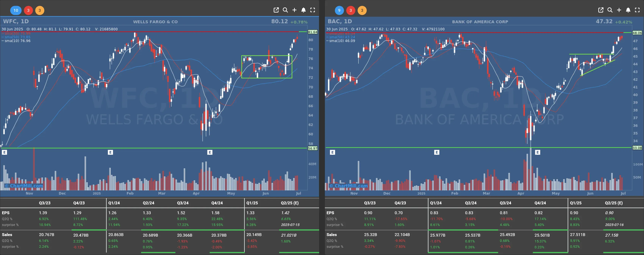Click the sma(50) 43.24 legend on BAC
Screen dimensions: 644x255
point(341,37)
